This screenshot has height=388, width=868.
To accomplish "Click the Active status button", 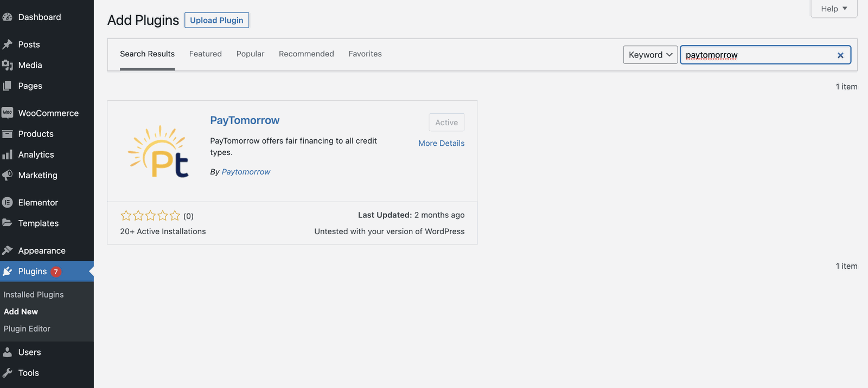I will (446, 122).
